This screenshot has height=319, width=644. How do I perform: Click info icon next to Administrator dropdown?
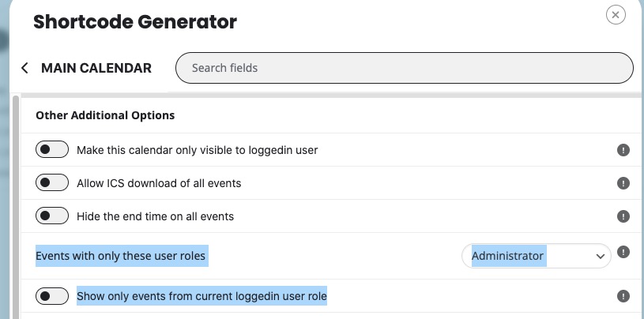623,252
